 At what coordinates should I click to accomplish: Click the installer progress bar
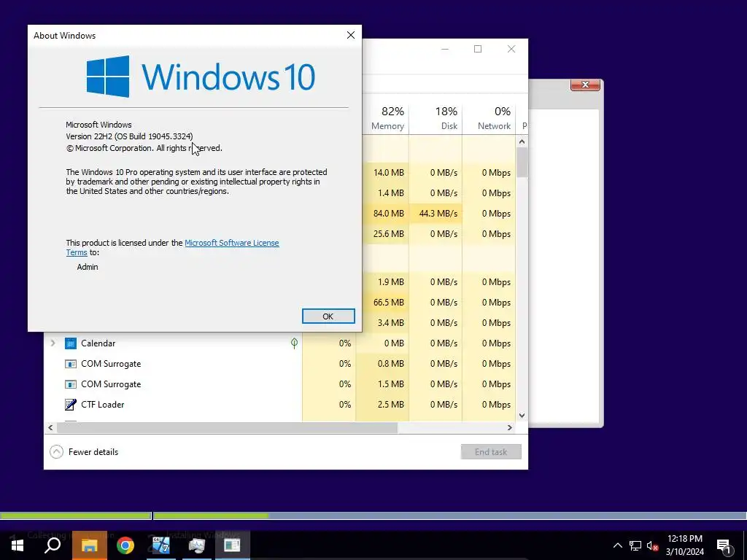pos(373,516)
